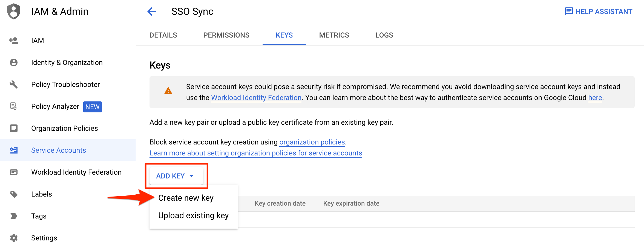Image resolution: width=644 pixels, height=250 pixels.
Task: Click the orange warning triangle icon
Action: click(168, 91)
